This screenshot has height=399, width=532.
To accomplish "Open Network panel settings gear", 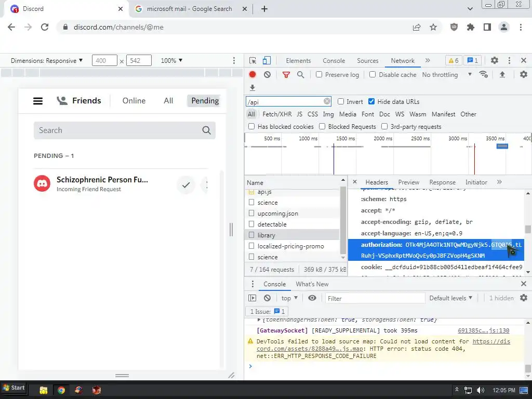I will tap(524, 74).
